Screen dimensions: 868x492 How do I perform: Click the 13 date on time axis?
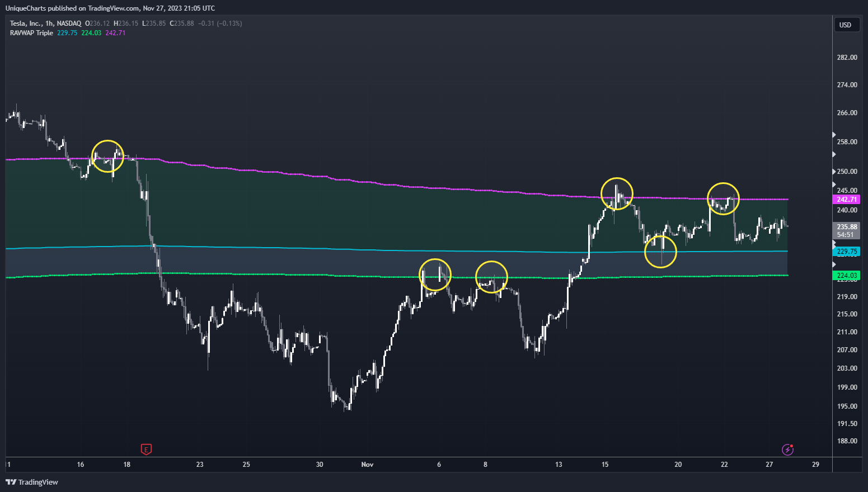559,465
